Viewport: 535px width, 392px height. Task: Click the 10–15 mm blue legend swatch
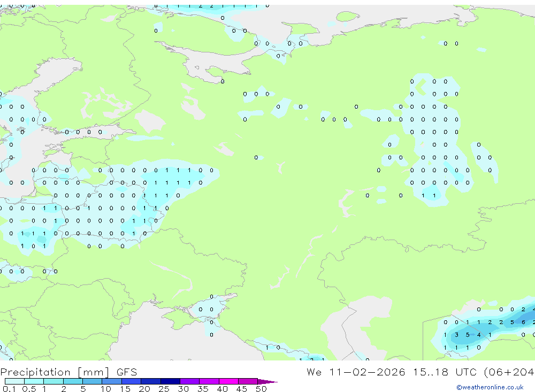click(112, 381)
